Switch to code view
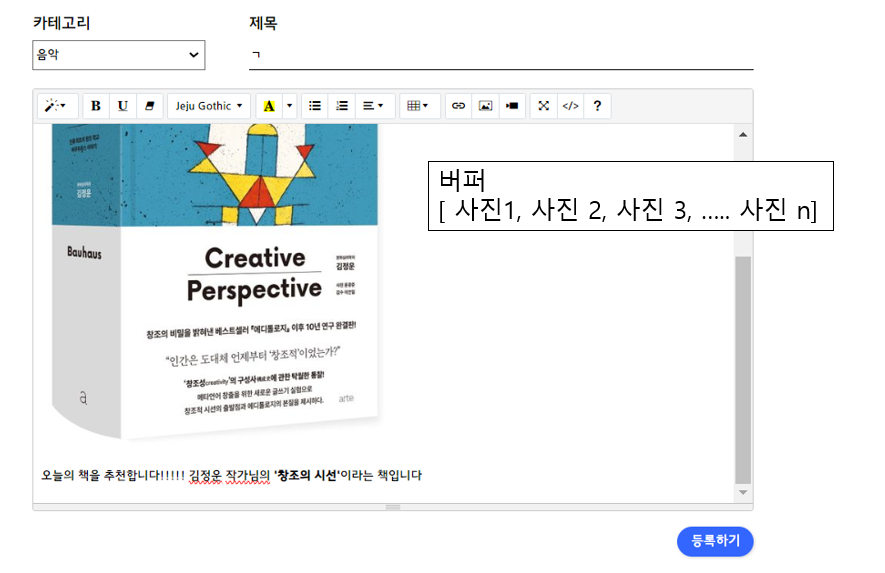The width and height of the screenshot is (885, 573). [571, 106]
